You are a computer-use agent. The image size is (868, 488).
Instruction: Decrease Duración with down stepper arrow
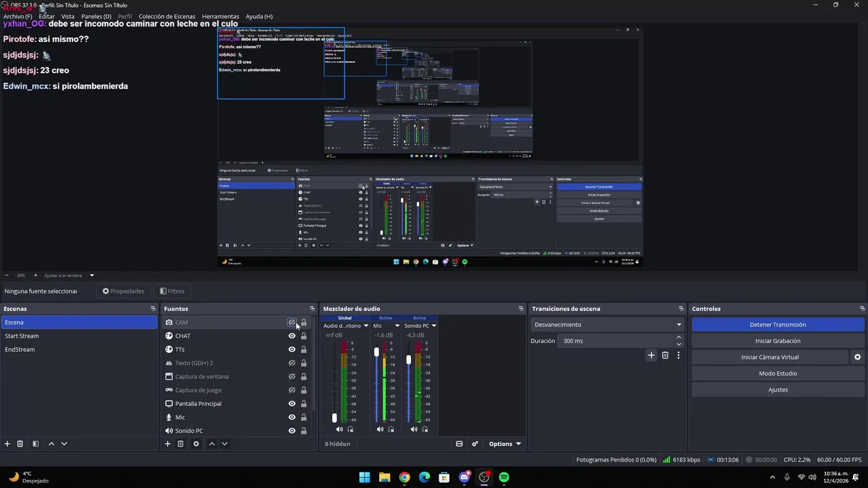coord(679,344)
